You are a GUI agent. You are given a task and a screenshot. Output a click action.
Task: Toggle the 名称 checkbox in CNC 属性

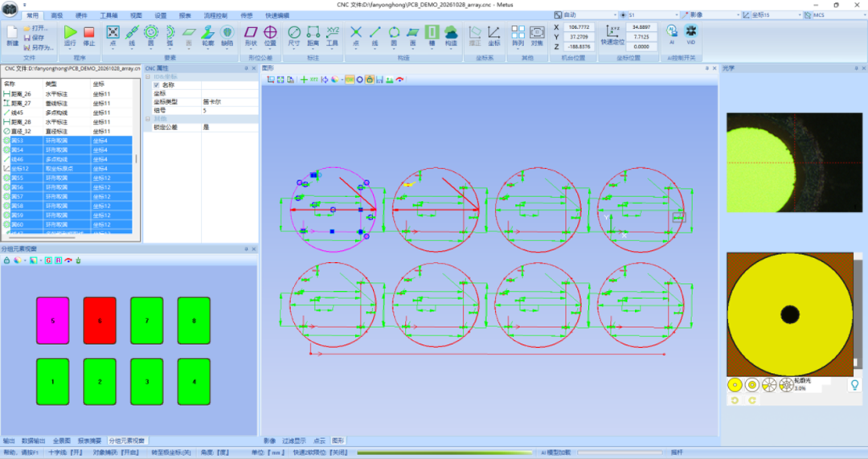[156, 85]
